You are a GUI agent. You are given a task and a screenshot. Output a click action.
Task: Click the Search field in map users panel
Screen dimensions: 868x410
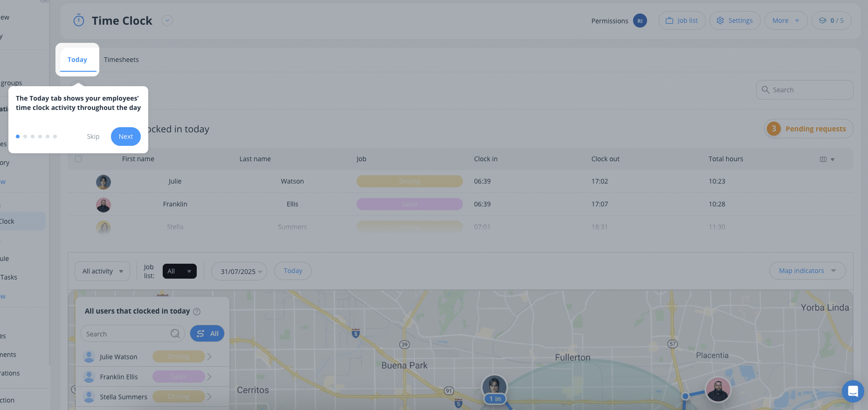coord(133,334)
